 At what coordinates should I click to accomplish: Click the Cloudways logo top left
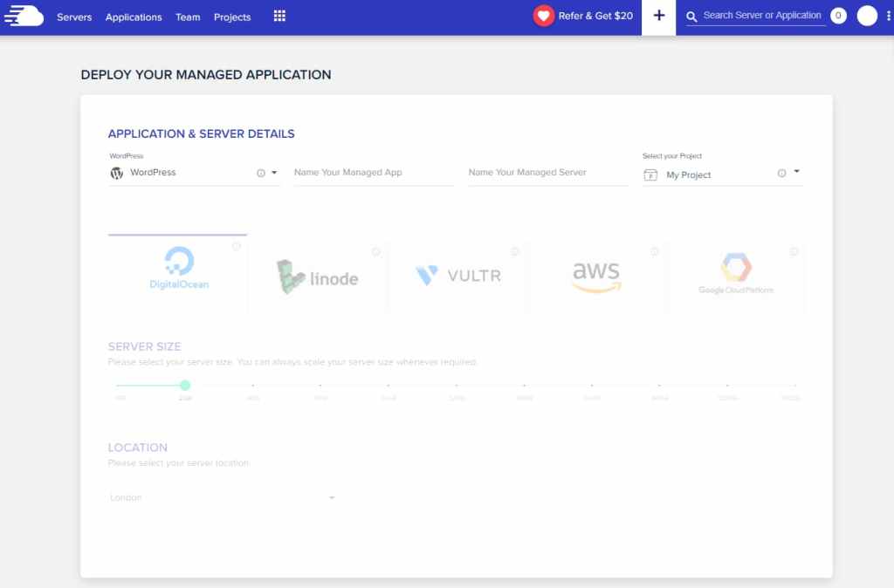[22, 15]
